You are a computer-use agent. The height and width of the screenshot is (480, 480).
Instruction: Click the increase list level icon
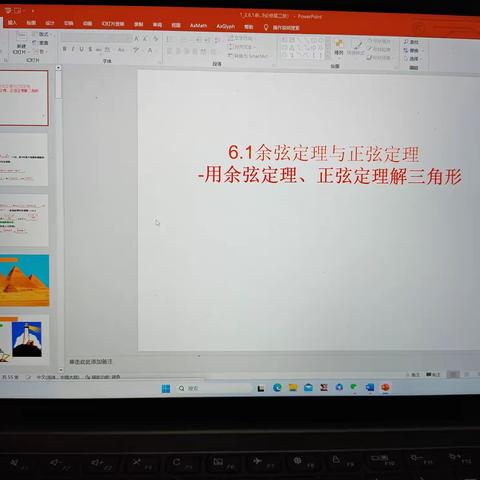click(207, 41)
